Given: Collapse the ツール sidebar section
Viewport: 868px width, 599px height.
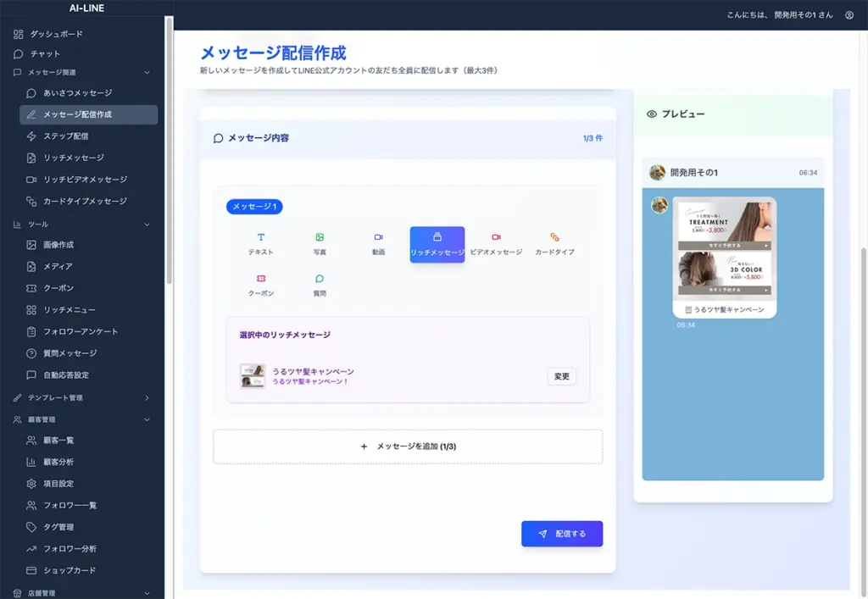Looking at the screenshot, I should (x=147, y=225).
